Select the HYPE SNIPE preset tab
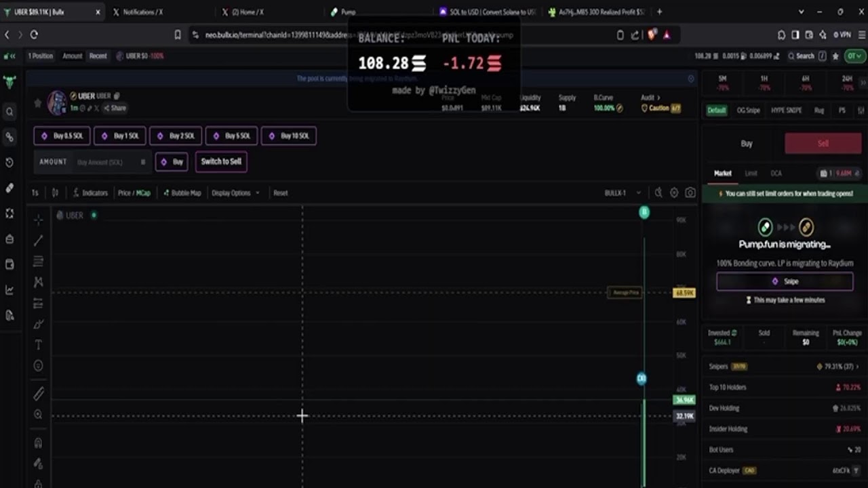 click(786, 110)
